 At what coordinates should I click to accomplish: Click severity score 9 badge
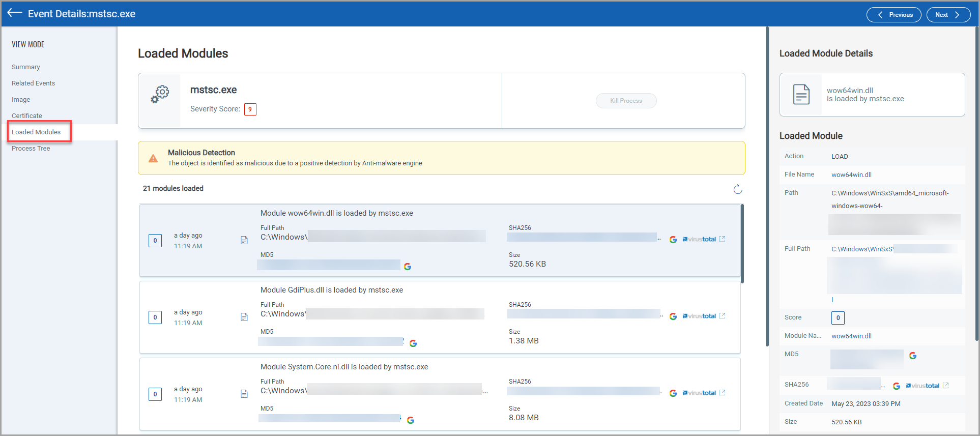(x=250, y=109)
